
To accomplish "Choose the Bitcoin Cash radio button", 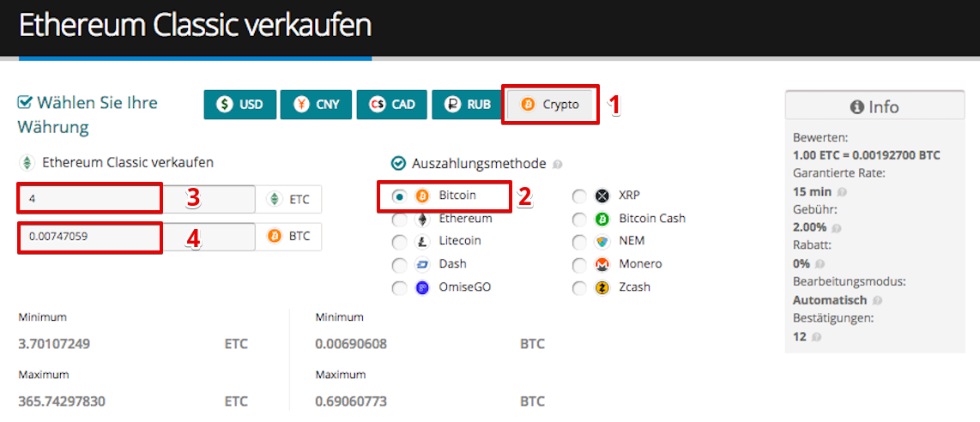I will click(580, 219).
